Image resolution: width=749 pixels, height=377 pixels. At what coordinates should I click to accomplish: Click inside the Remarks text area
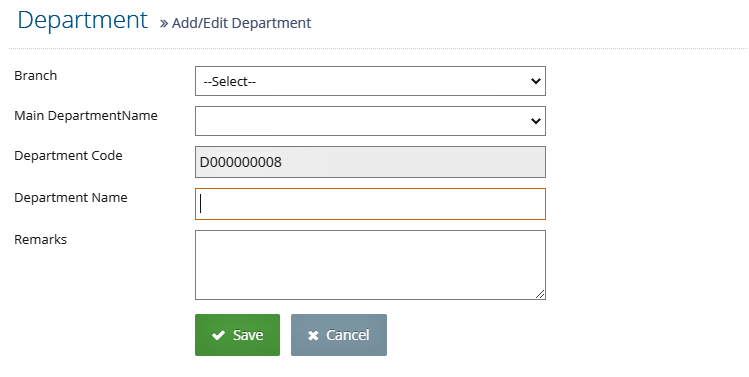(370, 265)
